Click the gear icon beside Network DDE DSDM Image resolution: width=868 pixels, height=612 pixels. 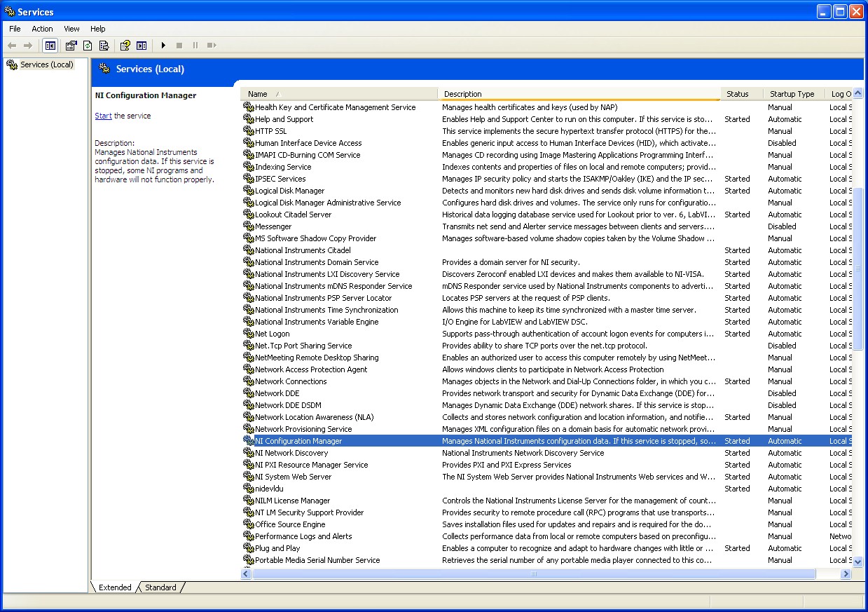(248, 405)
